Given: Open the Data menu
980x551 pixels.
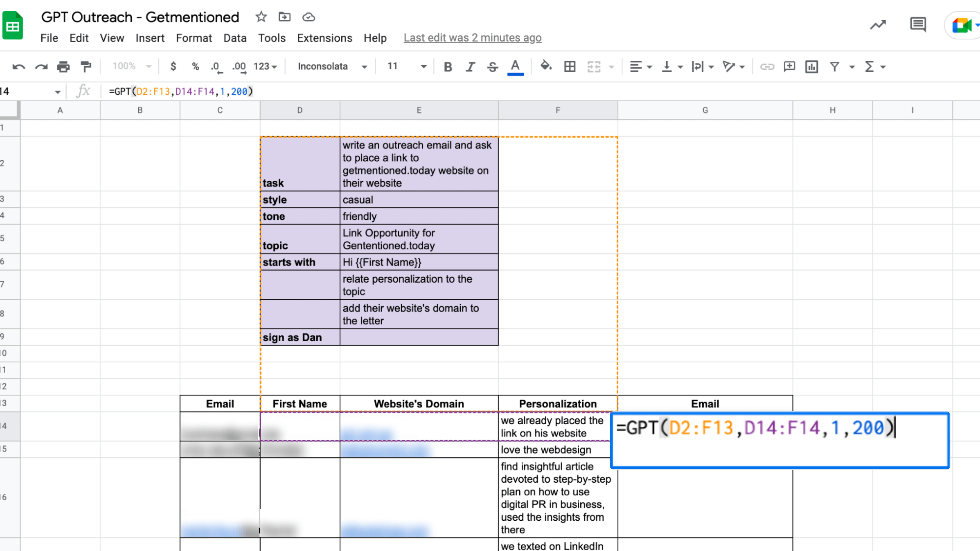Looking at the screenshot, I should [x=235, y=38].
